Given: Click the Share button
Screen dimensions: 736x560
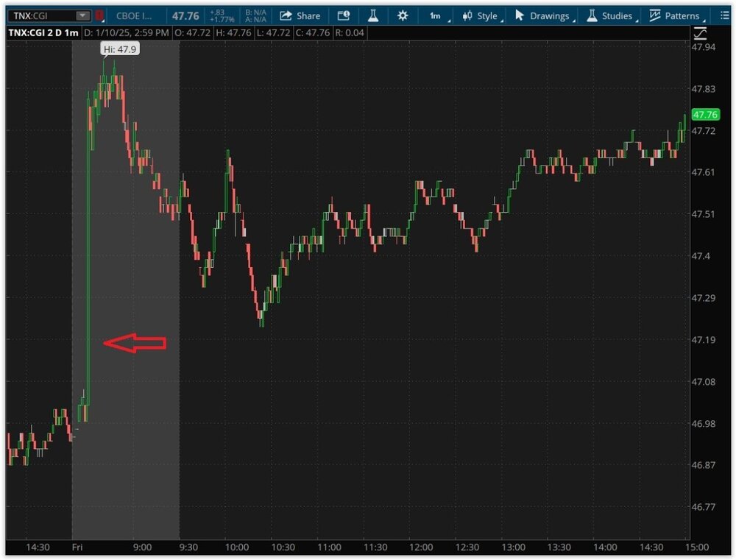Looking at the screenshot, I should pos(300,15).
